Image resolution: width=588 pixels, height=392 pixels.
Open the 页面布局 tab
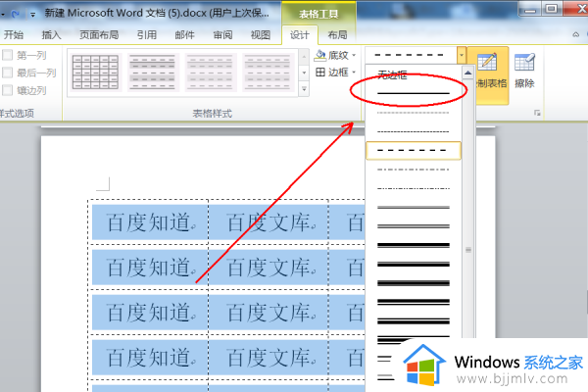99,35
